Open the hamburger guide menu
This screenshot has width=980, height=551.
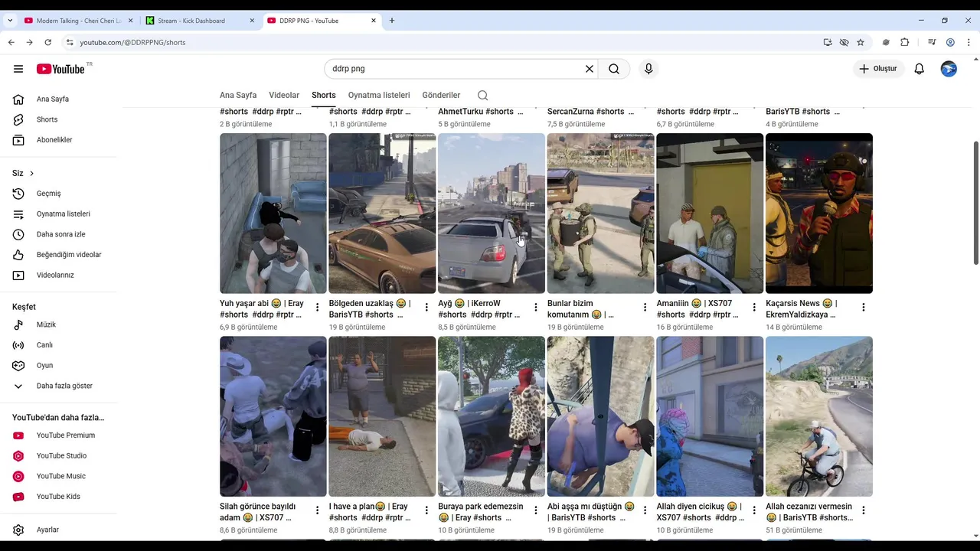tap(18, 69)
